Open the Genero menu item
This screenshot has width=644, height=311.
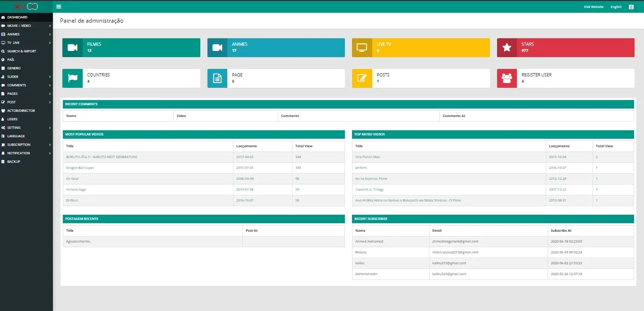click(x=26, y=68)
